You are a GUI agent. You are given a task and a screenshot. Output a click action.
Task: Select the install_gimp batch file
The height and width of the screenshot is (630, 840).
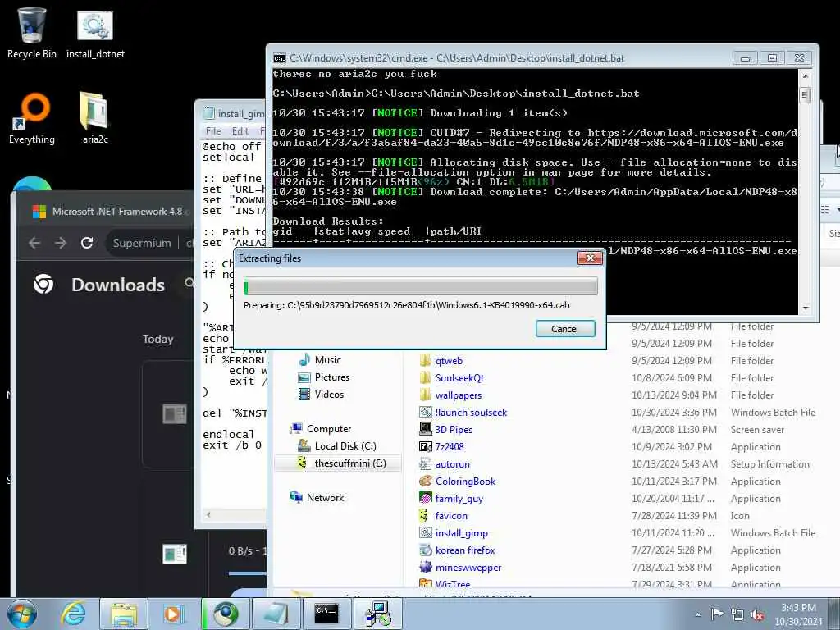click(454, 532)
